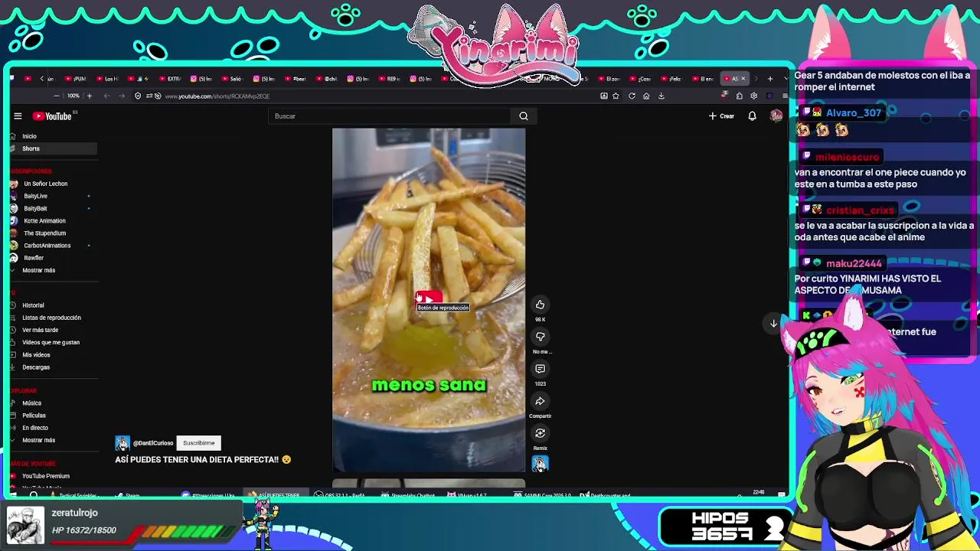Open Listas de reproducción
980x551 pixels.
pyautogui.click(x=51, y=318)
